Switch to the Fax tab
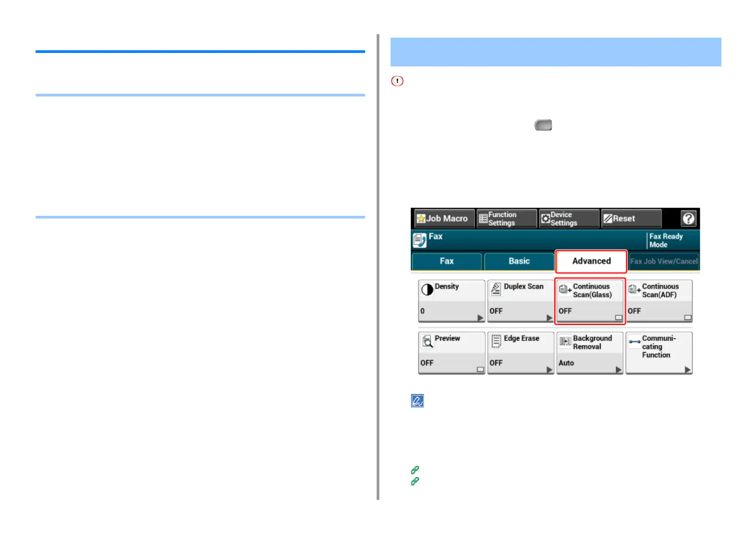 pos(447,261)
